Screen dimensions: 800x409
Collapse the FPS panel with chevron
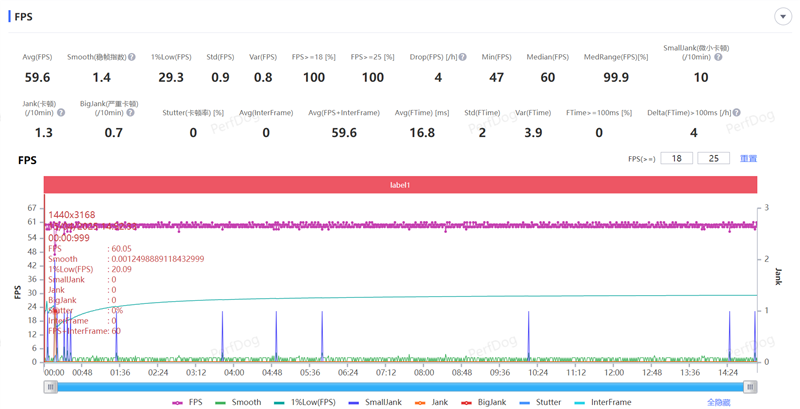click(783, 17)
